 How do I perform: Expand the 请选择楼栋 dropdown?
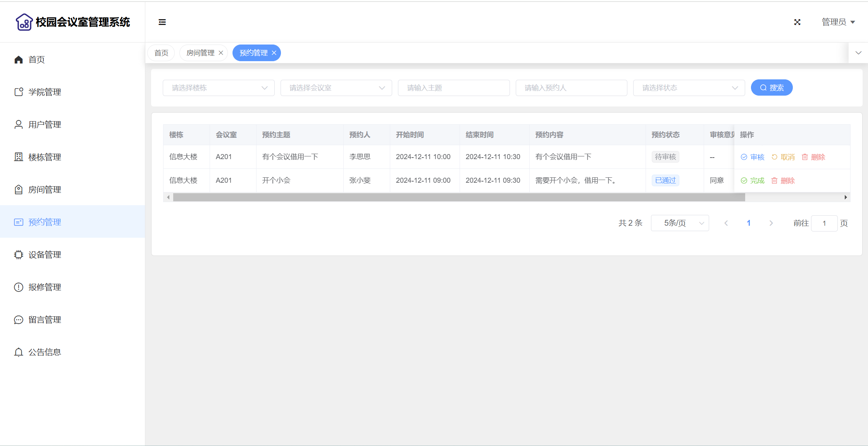pos(219,88)
